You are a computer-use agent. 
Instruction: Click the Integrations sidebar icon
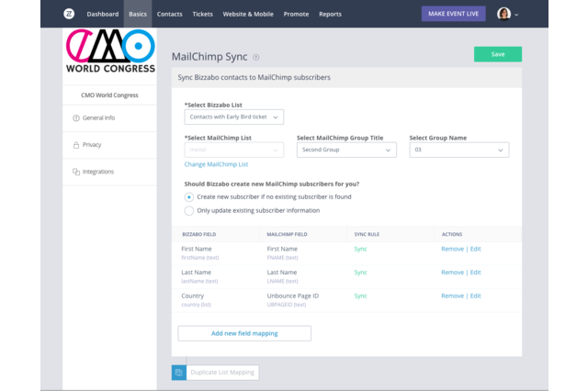point(75,172)
